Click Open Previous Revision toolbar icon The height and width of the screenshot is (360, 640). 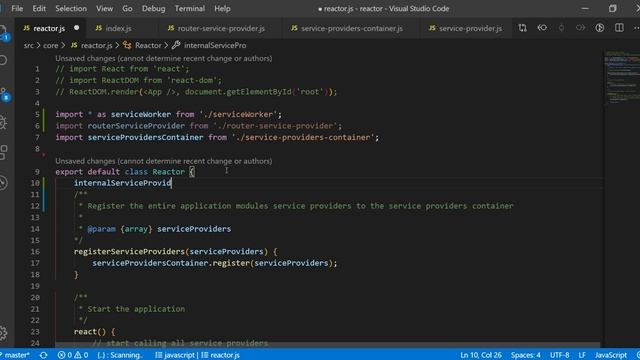(x=542, y=28)
